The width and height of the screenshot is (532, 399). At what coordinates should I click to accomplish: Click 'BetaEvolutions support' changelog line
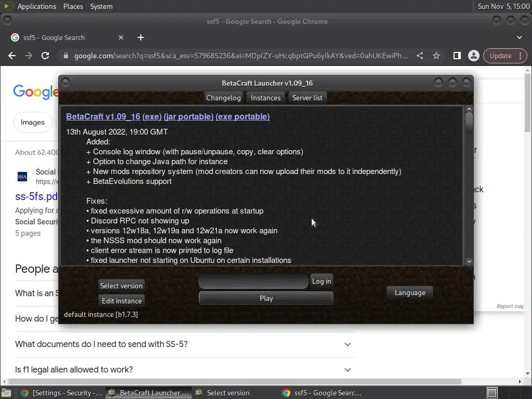(129, 181)
